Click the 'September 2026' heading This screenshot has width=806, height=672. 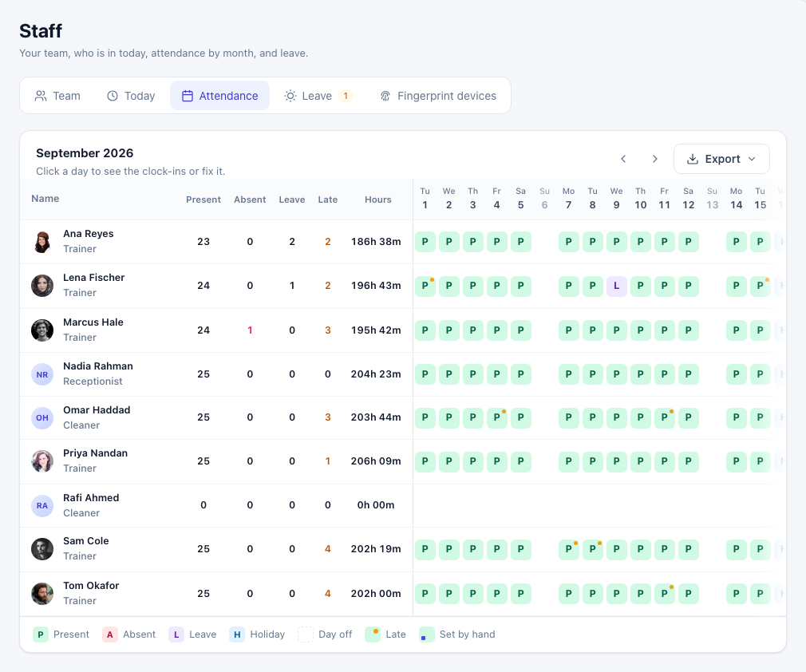(x=85, y=153)
